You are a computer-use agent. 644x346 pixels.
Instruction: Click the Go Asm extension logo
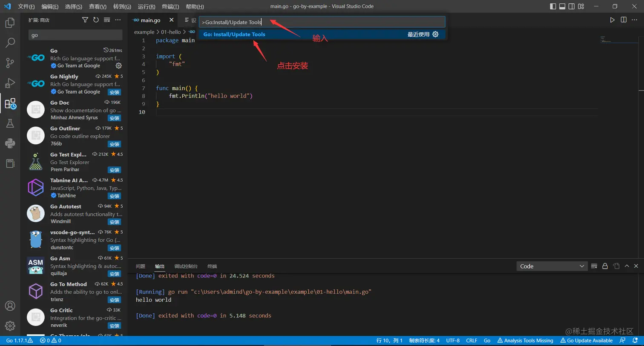[x=36, y=266]
